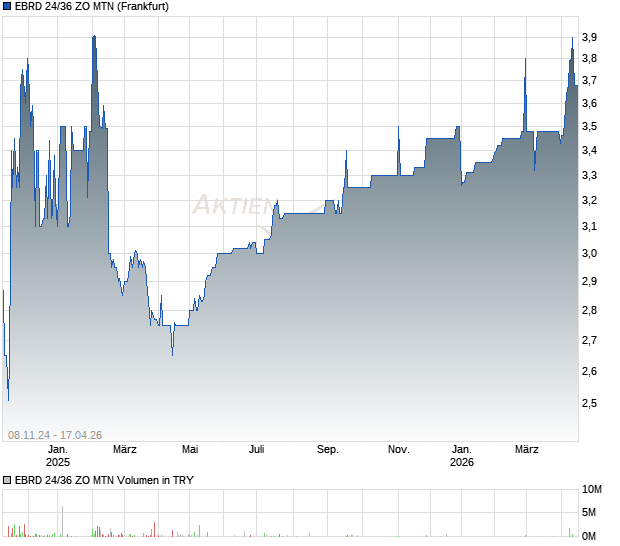This screenshot has height=546, width=620.
Task: Click the x-axis label 'Sep.'
Action: click(x=327, y=449)
